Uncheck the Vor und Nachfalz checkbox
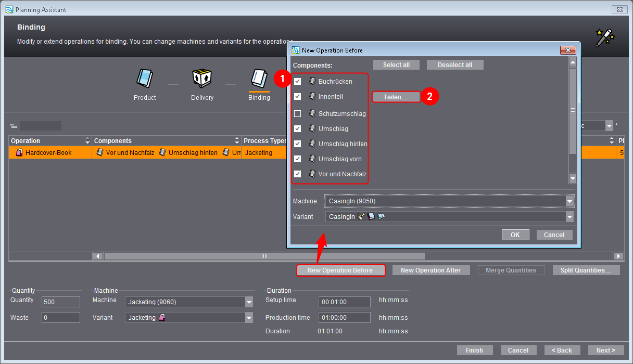The height and width of the screenshot is (364, 633). click(298, 174)
